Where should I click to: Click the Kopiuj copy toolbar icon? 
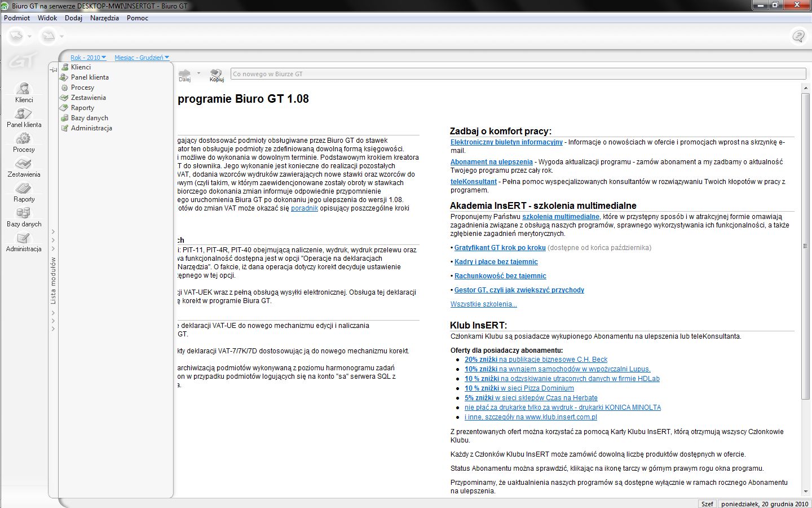(217, 75)
